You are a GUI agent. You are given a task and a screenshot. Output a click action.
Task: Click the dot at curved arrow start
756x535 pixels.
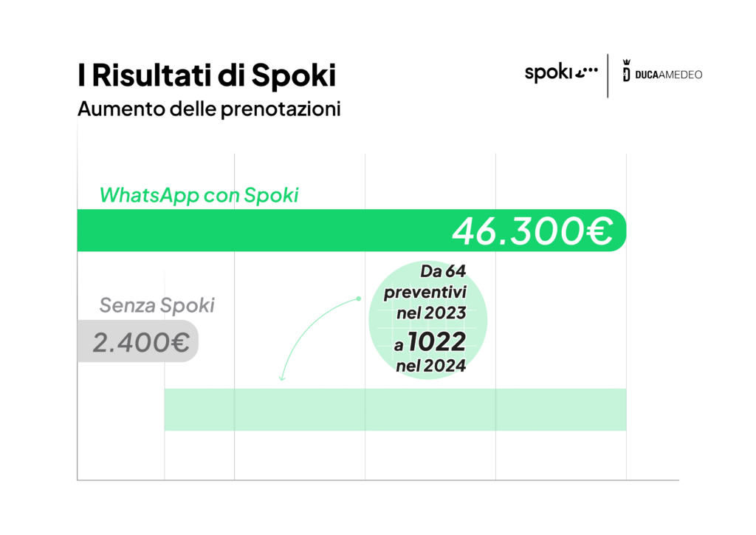359,299
